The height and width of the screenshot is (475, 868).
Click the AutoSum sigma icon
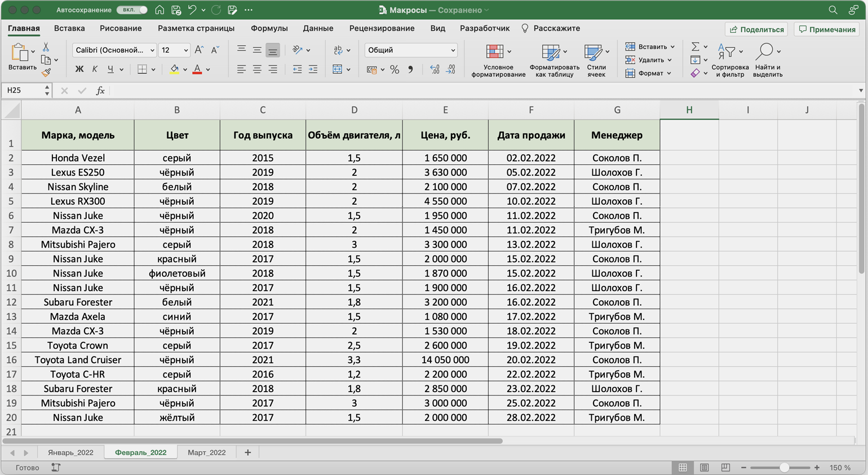click(x=696, y=47)
